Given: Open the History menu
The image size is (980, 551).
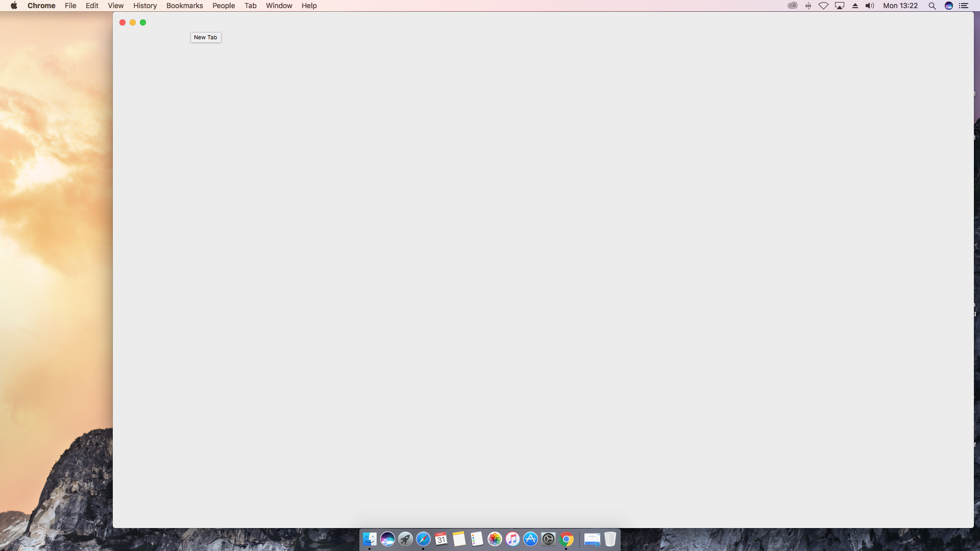Looking at the screenshot, I should (x=144, y=6).
